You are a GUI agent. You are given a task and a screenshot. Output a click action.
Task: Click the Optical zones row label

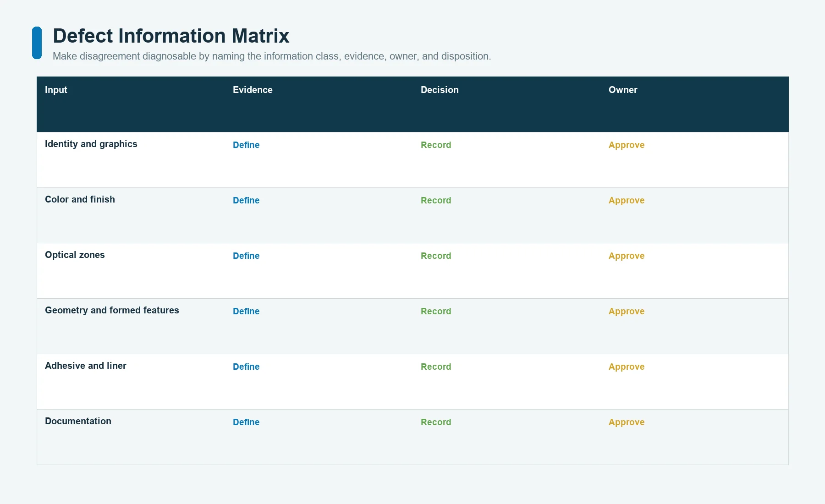75,255
